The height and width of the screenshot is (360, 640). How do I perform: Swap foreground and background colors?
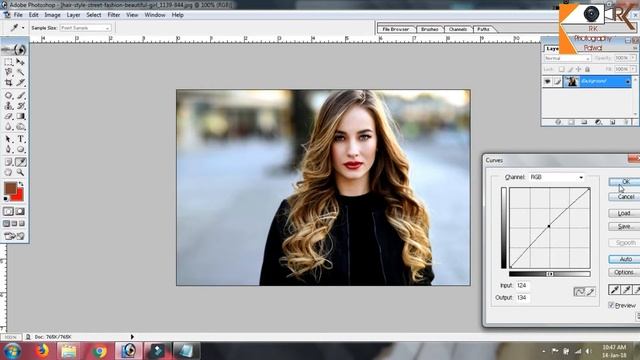[x=21, y=184]
